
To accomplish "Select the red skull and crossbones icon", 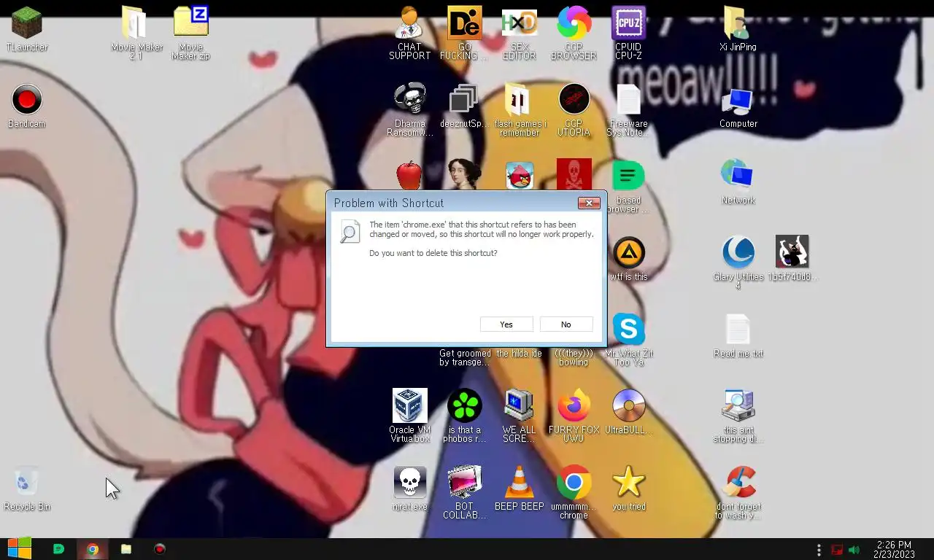I will click(x=574, y=175).
